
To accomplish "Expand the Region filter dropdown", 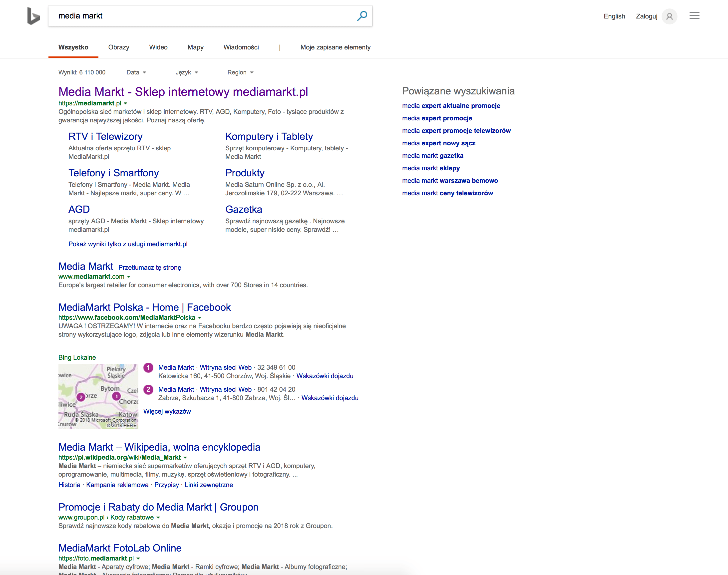I will (240, 72).
